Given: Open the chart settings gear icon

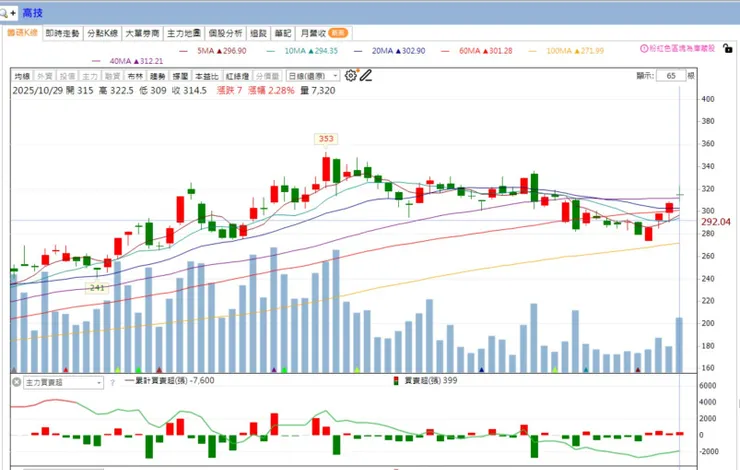Looking at the screenshot, I should pyautogui.click(x=351, y=76).
